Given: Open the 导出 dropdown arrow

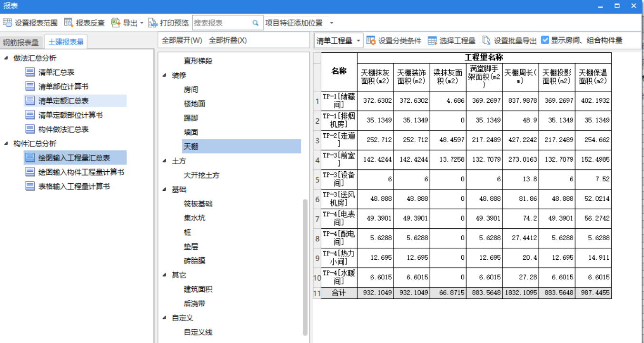Looking at the screenshot, I should (x=142, y=23).
